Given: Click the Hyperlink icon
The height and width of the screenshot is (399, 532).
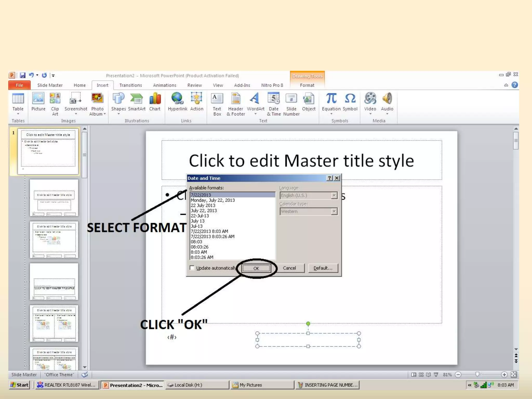Looking at the screenshot, I should (177, 99).
